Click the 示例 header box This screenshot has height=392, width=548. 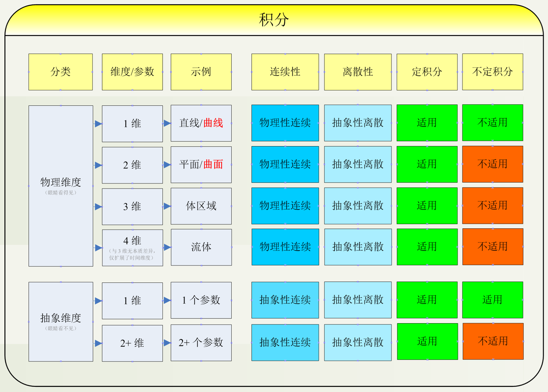[201, 72]
